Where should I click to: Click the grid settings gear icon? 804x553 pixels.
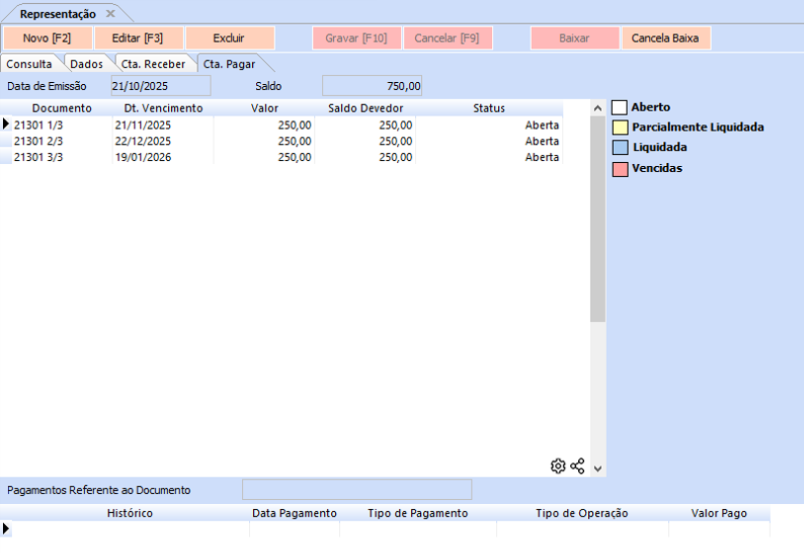pos(558,466)
